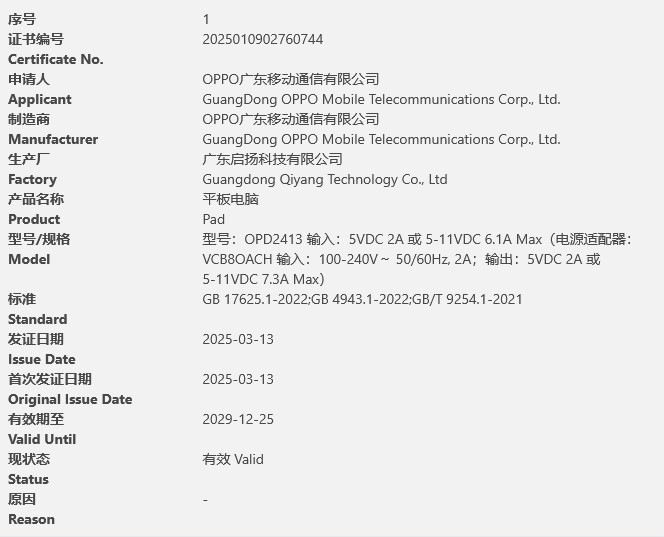Click the Original Issue Date label
664x537 pixels.
[70, 399]
